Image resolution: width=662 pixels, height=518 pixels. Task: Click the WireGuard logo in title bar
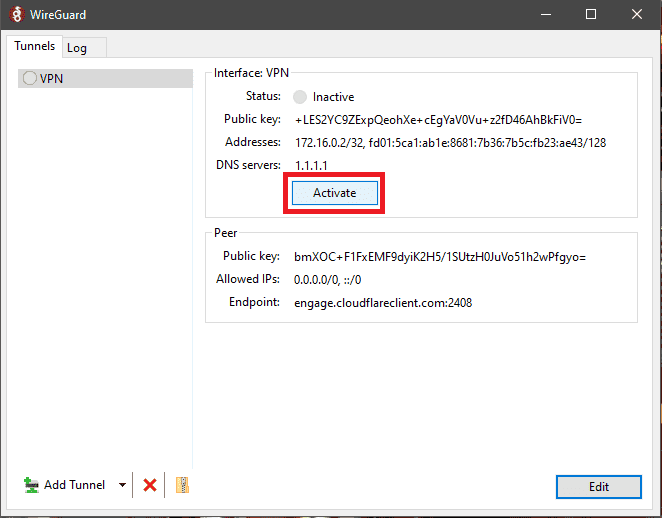[x=16, y=14]
